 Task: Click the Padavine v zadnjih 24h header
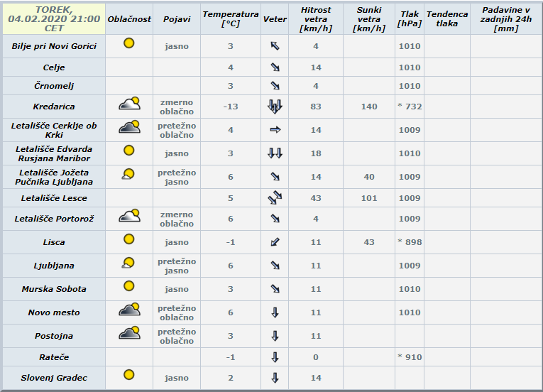(506, 19)
